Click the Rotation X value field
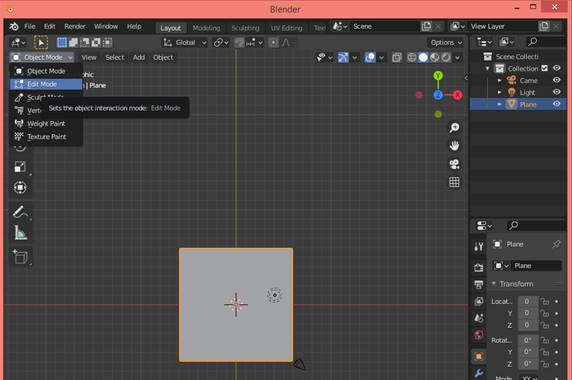The image size is (572, 380). pyautogui.click(x=527, y=340)
